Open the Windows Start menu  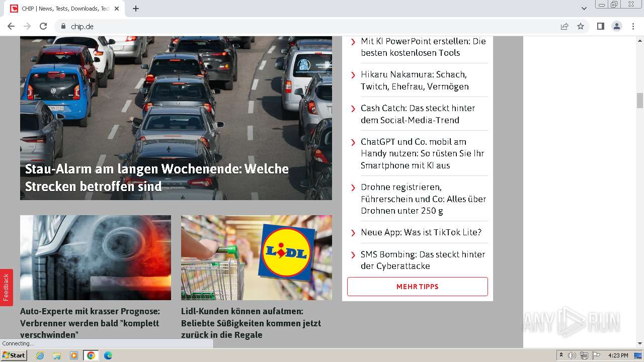pos(14,355)
